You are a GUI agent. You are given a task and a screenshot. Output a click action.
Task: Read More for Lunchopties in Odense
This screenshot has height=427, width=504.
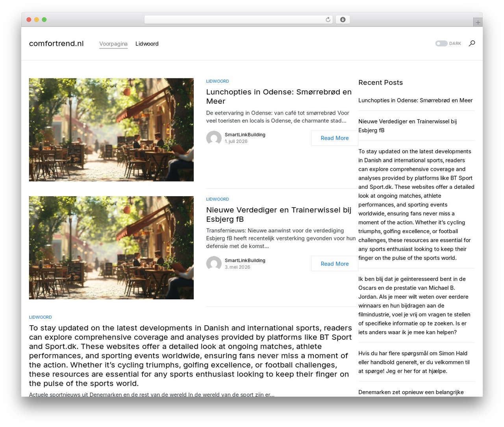[x=335, y=138]
